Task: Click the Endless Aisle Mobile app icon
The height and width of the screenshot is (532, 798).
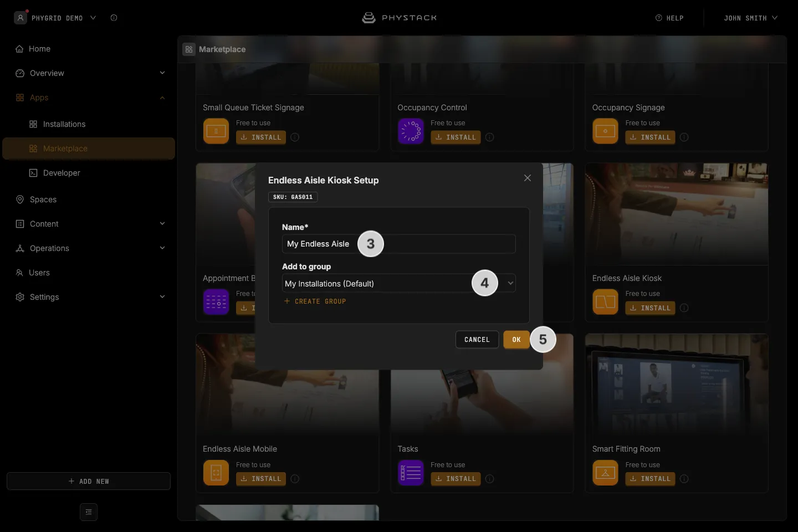Action: point(216,473)
